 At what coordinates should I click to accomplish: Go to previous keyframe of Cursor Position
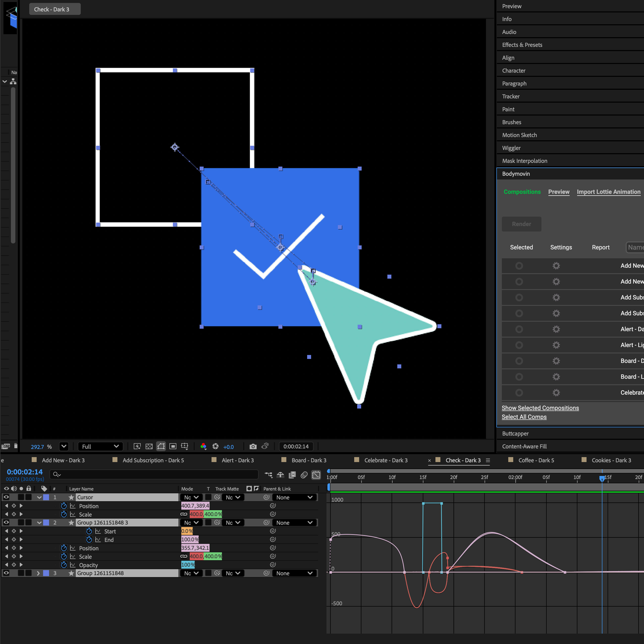click(x=6, y=506)
